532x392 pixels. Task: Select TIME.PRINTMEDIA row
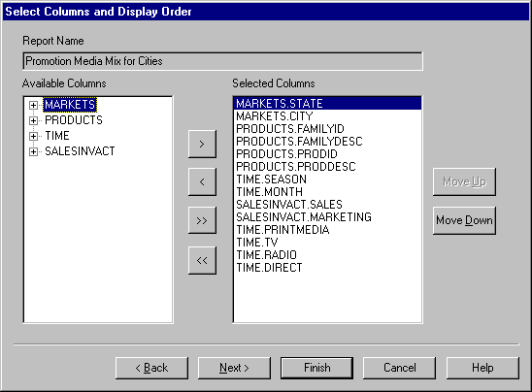[328, 230]
